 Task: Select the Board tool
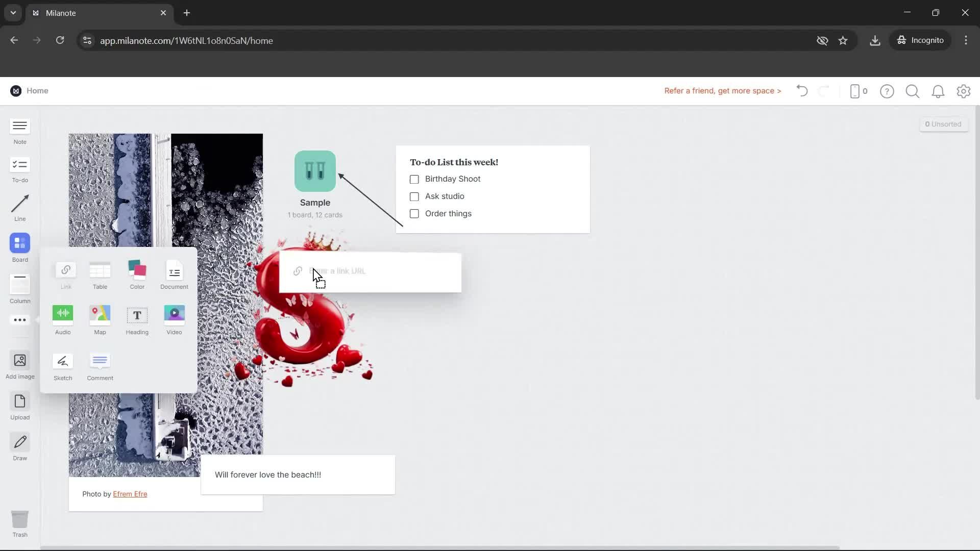pos(19,247)
